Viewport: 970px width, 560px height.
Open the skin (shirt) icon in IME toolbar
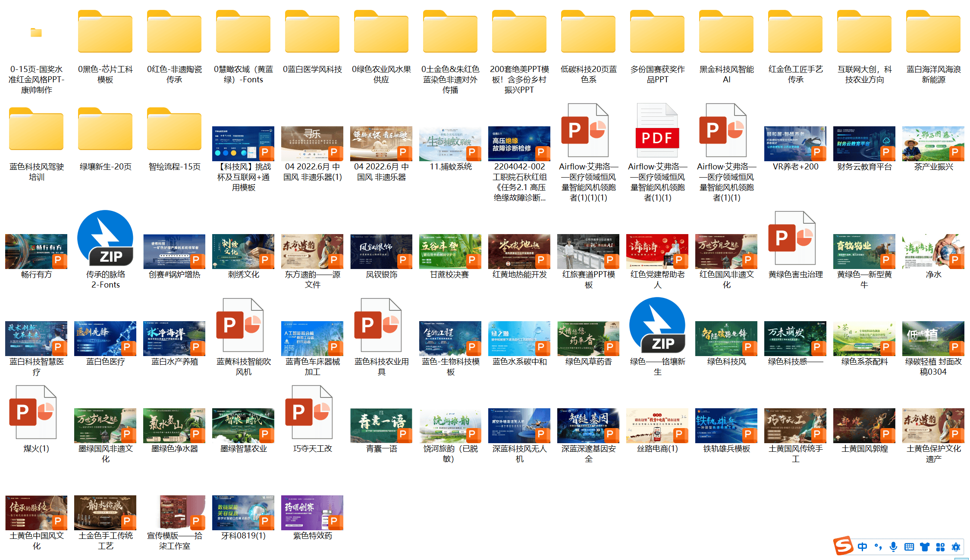click(x=925, y=547)
